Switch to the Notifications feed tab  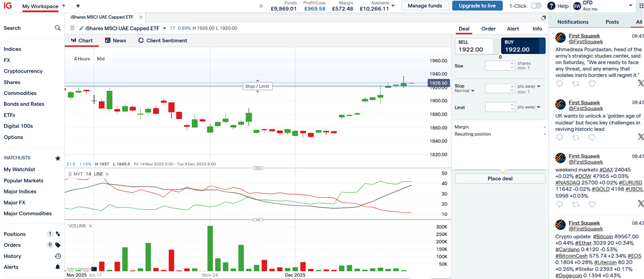tap(573, 22)
